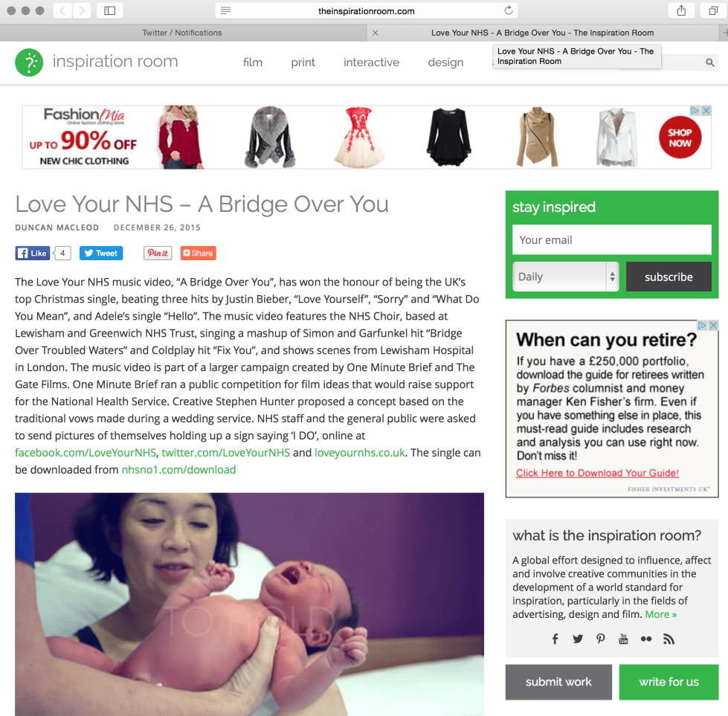
Task: Open the Safari share icon
Action: click(x=681, y=10)
